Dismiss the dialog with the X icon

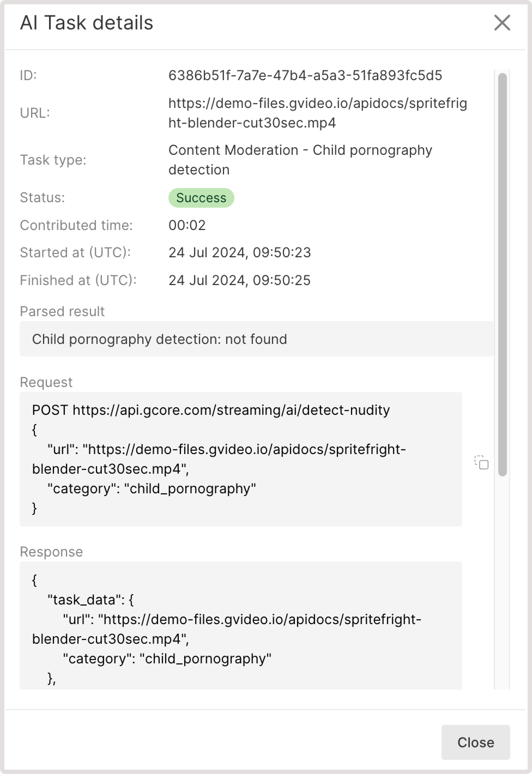pos(502,23)
